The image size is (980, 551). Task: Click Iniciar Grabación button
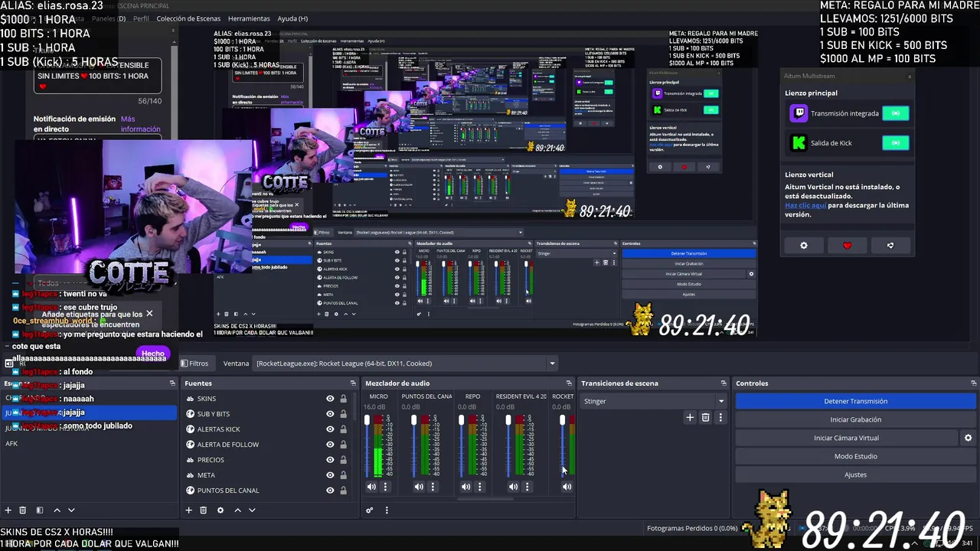855,419
